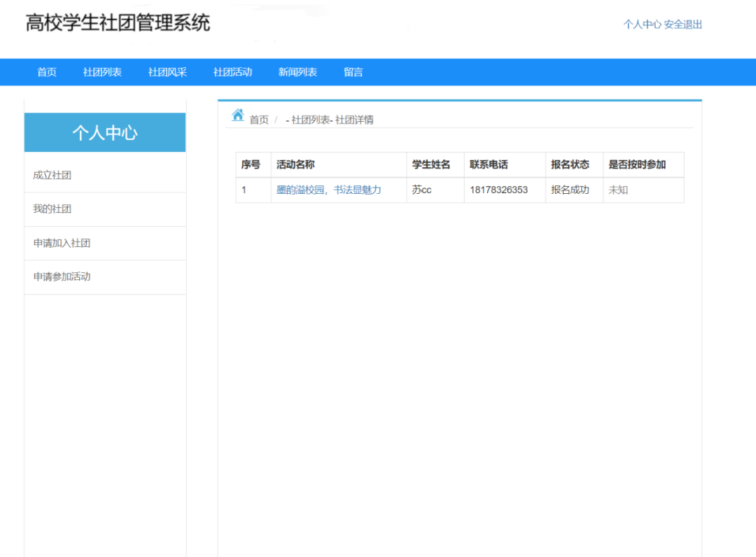Open 成立社团 in the sidebar

coord(105,176)
